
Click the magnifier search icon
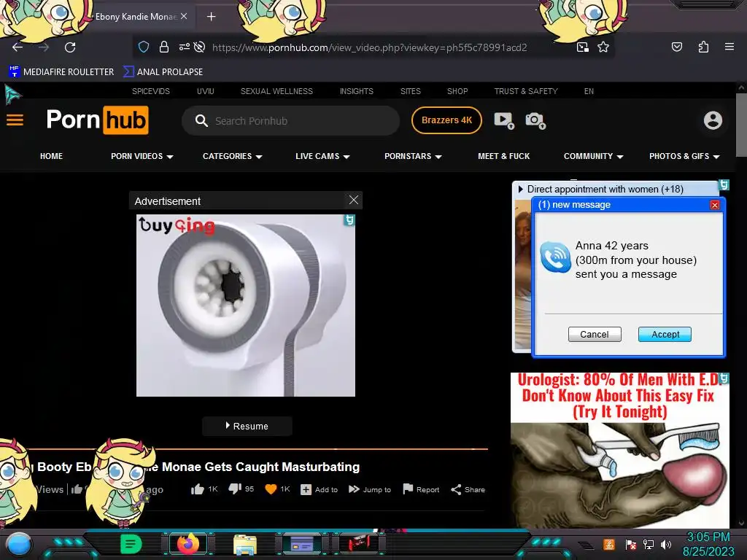(201, 120)
